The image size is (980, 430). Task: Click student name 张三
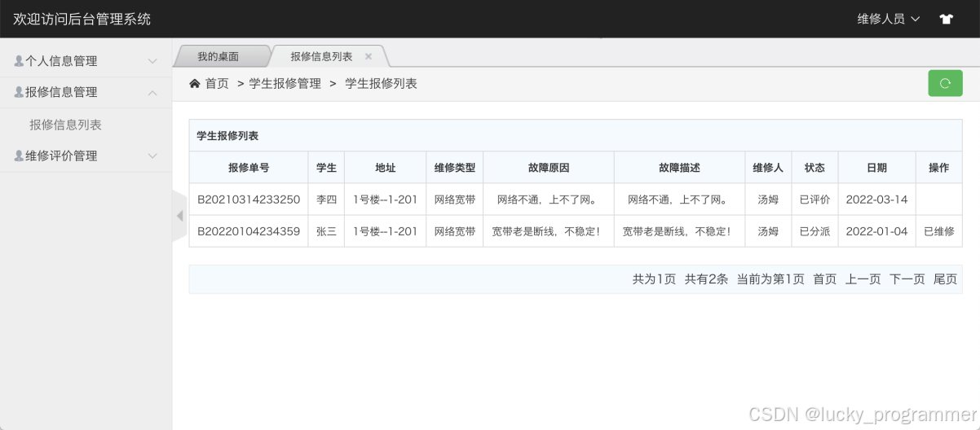[326, 231]
